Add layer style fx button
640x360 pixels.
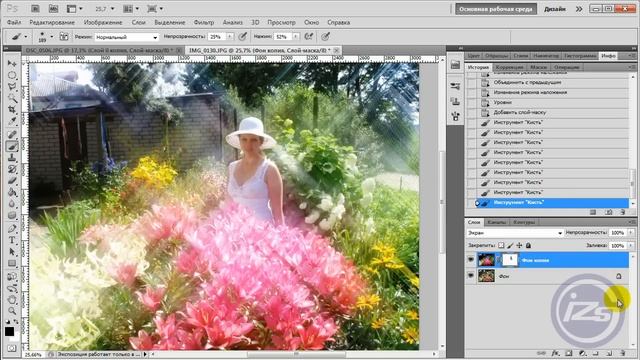[555, 353]
